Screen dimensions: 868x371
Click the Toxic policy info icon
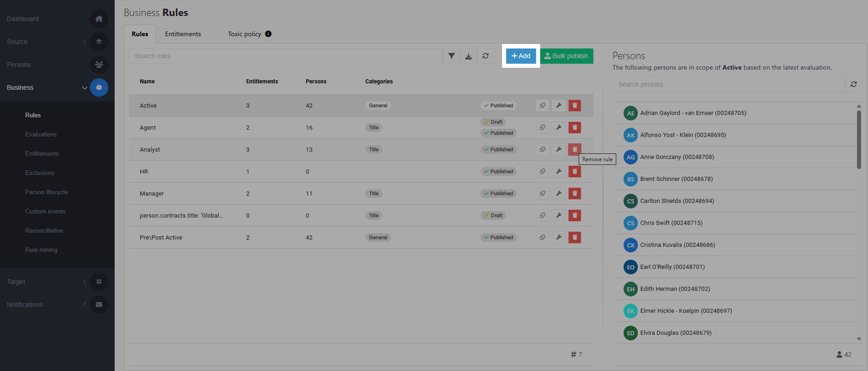[x=268, y=34]
